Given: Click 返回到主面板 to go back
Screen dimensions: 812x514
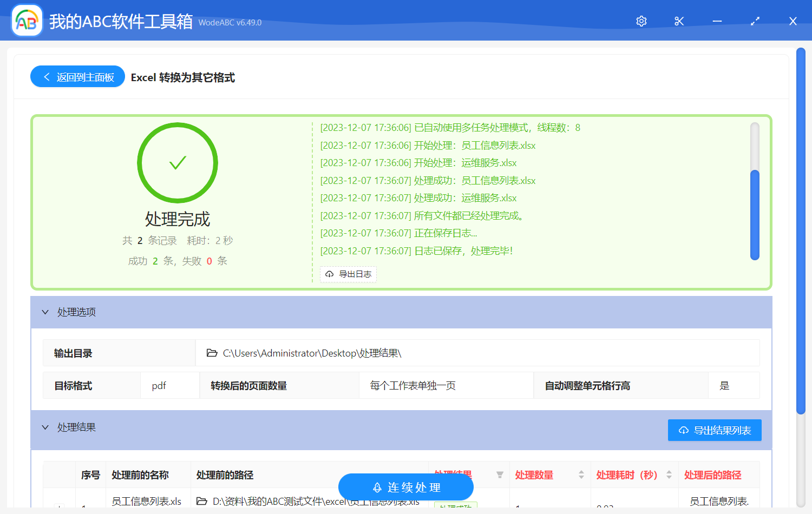Looking at the screenshot, I should tap(77, 76).
